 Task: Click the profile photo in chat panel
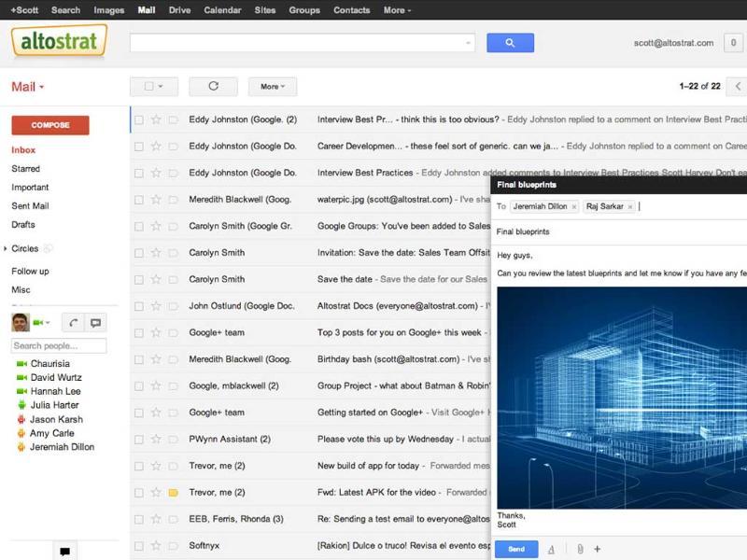click(21, 322)
